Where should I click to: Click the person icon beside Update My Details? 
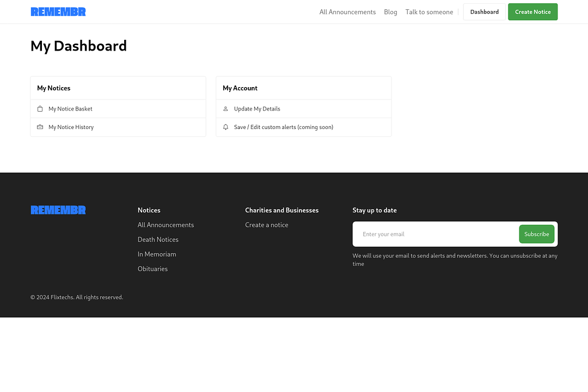[x=225, y=109]
